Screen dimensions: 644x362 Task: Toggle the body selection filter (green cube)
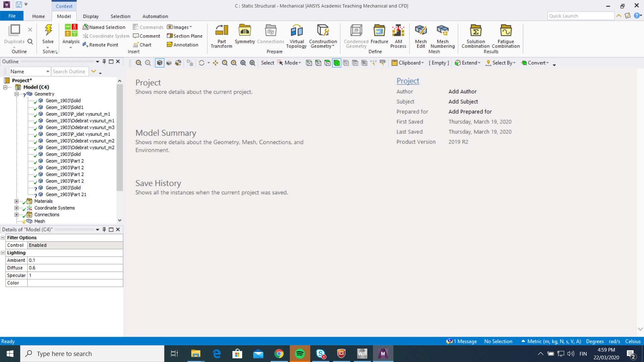coord(336,63)
